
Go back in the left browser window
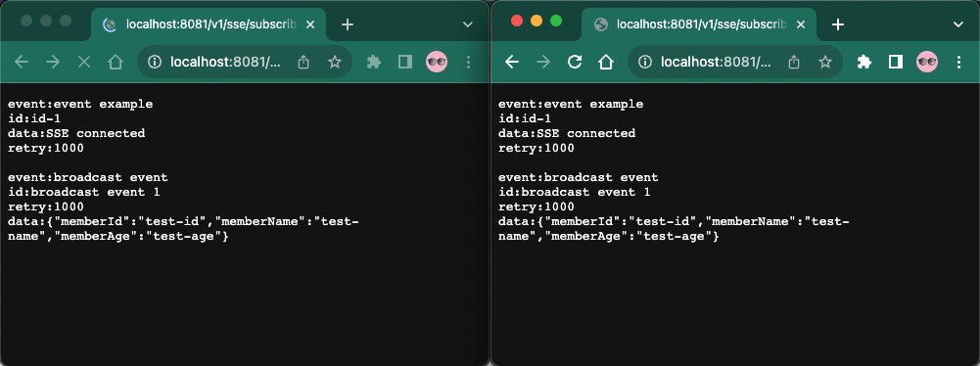(x=22, y=62)
